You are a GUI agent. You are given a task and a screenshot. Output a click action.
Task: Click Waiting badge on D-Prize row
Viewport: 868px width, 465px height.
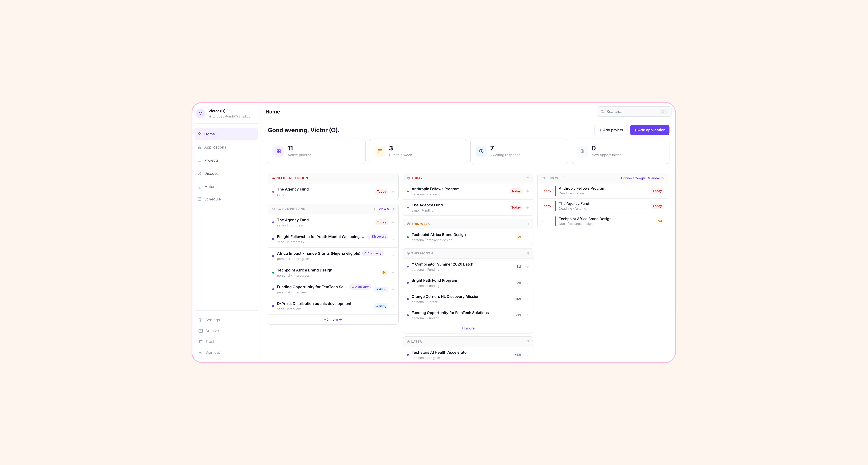pyautogui.click(x=381, y=306)
